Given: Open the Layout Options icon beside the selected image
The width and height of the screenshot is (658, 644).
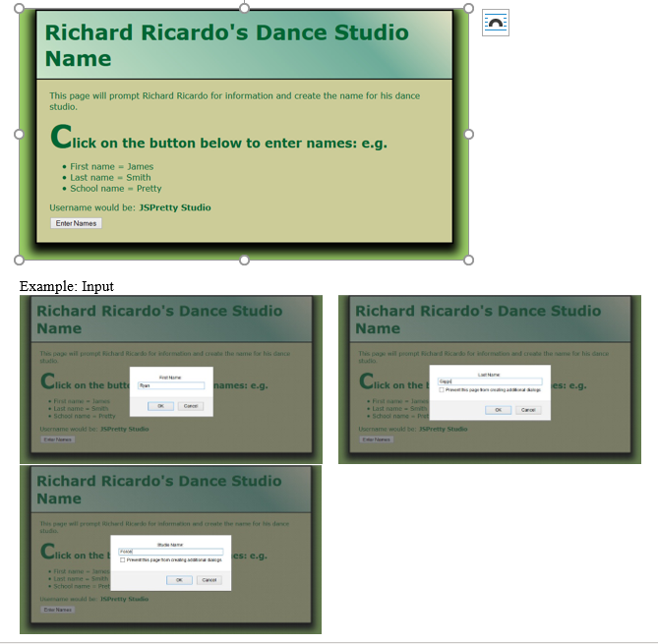Looking at the screenshot, I should [x=495, y=23].
